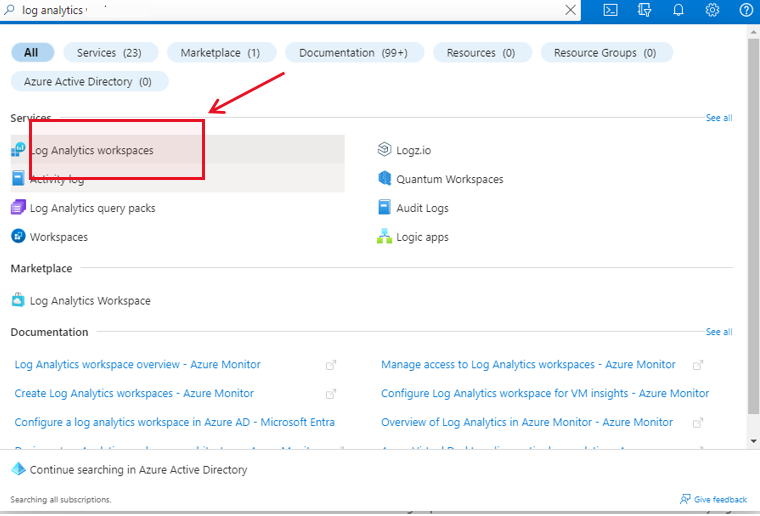Filter results by Services (23)
This screenshot has width=760, height=516.
tap(110, 52)
